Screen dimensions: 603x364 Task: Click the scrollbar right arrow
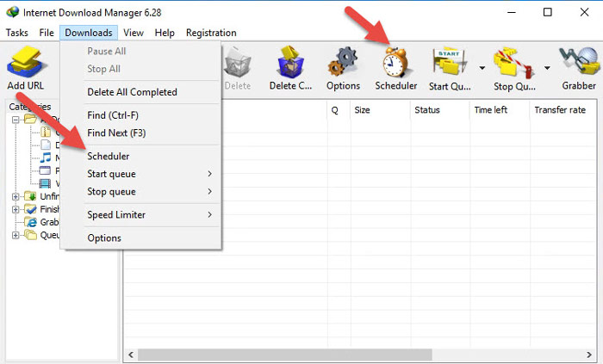[x=588, y=355]
